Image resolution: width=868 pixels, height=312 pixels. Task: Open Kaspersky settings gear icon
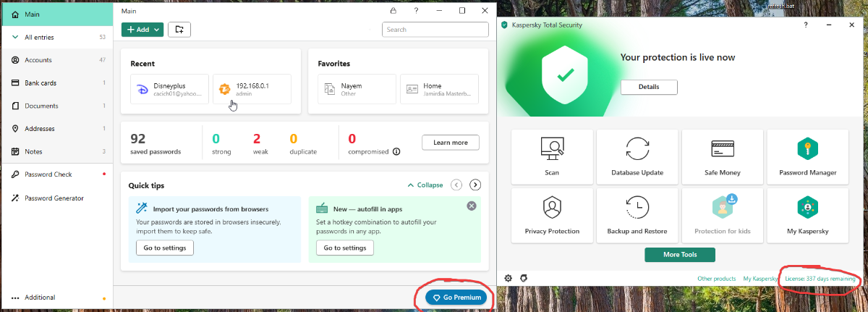pyautogui.click(x=509, y=278)
